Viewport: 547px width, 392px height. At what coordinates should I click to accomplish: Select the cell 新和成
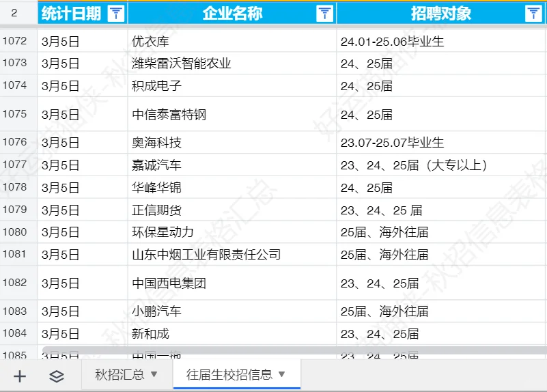click(x=232, y=333)
